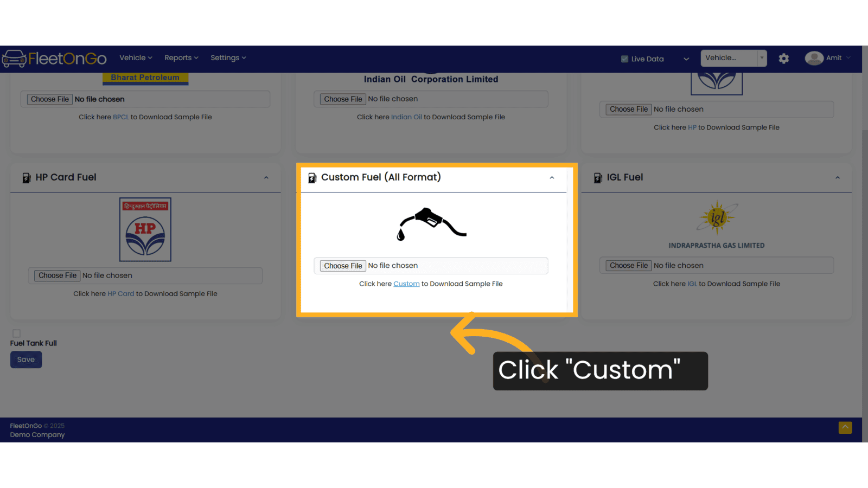Click the Bharat Petroleum logo banner
Viewport: 868px width, 488px height.
145,78
